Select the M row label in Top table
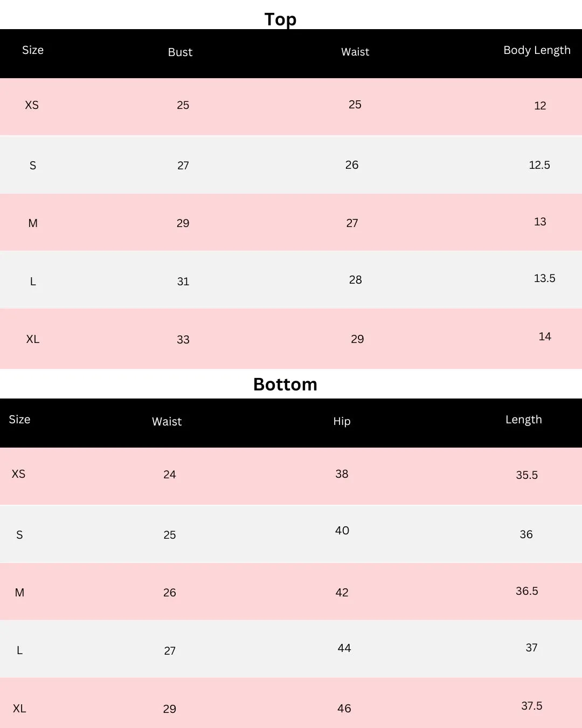Screen dimensions: 582x728 click(x=33, y=223)
